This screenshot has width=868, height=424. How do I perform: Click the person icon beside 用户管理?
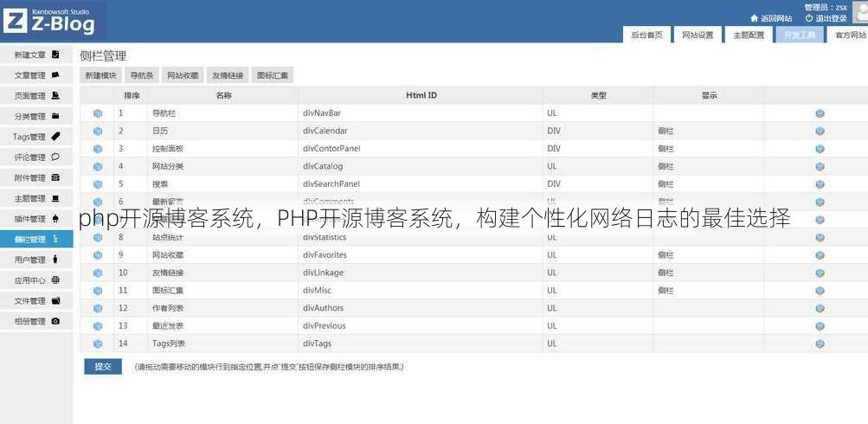55,259
